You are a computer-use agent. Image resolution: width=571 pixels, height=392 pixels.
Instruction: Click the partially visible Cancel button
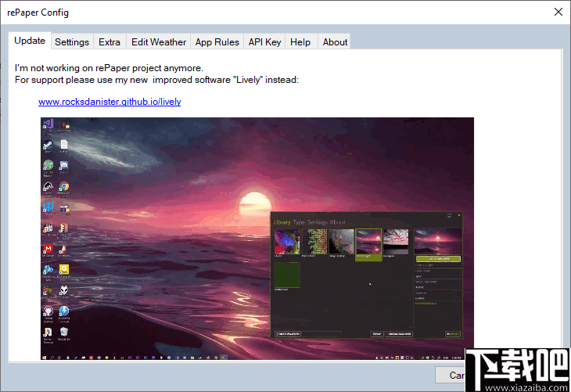(450, 375)
